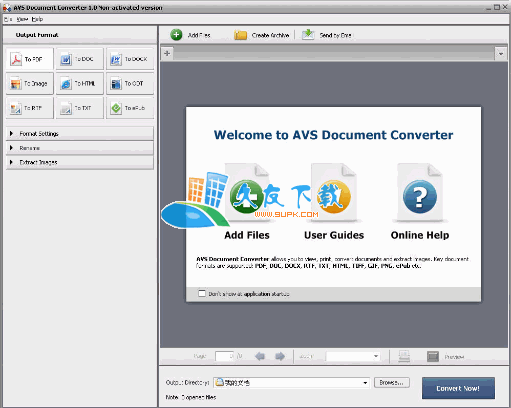The width and height of the screenshot is (511, 408).
Task: Open the File menu
Action: pyautogui.click(x=8, y=19)
